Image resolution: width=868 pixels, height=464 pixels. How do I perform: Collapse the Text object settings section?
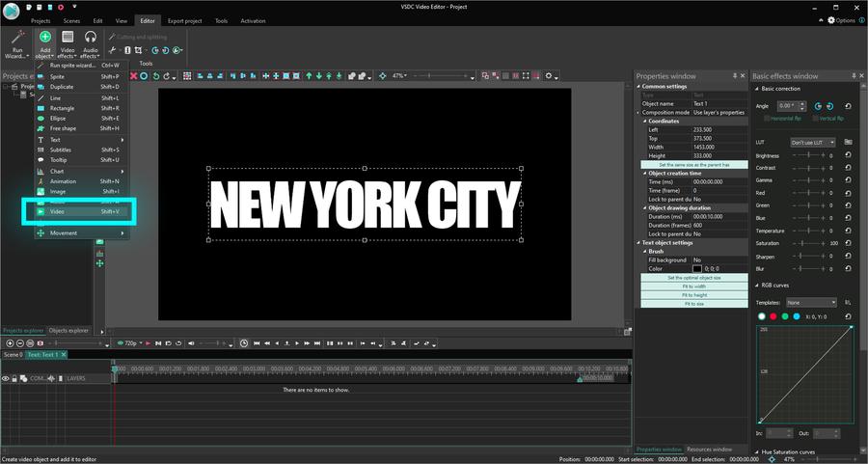(x=638, y=242)
